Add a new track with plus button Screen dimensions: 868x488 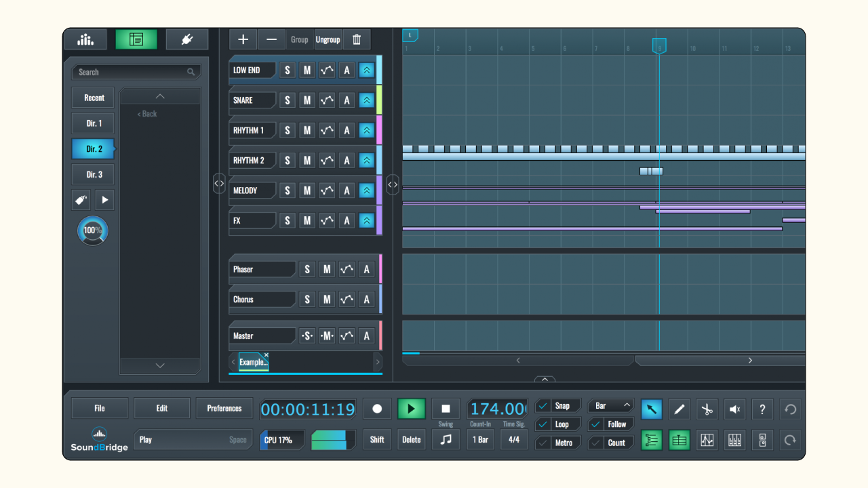click(x=243, y=39)
